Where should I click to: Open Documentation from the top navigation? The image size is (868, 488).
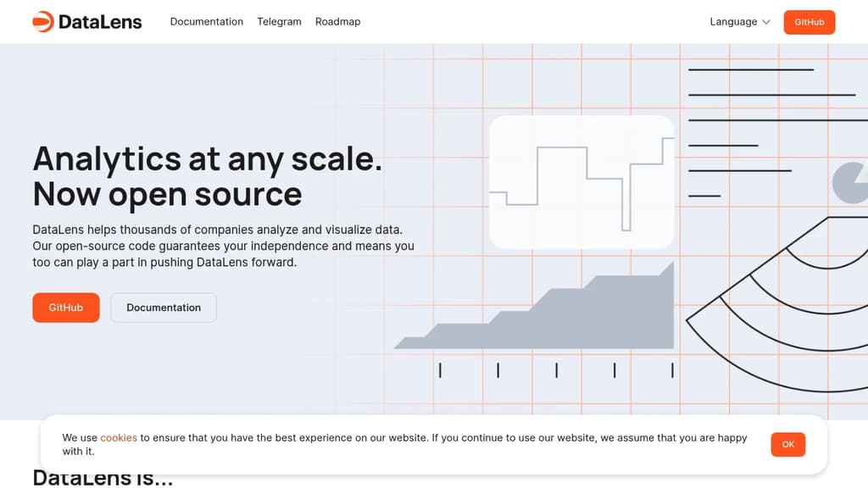click(x=207, y=21)
